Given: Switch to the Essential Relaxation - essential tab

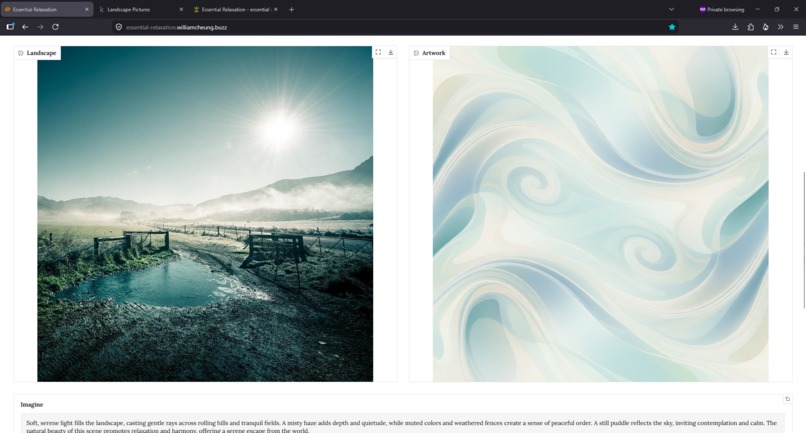Looking at the screenshot, I should tap(235, 9).
